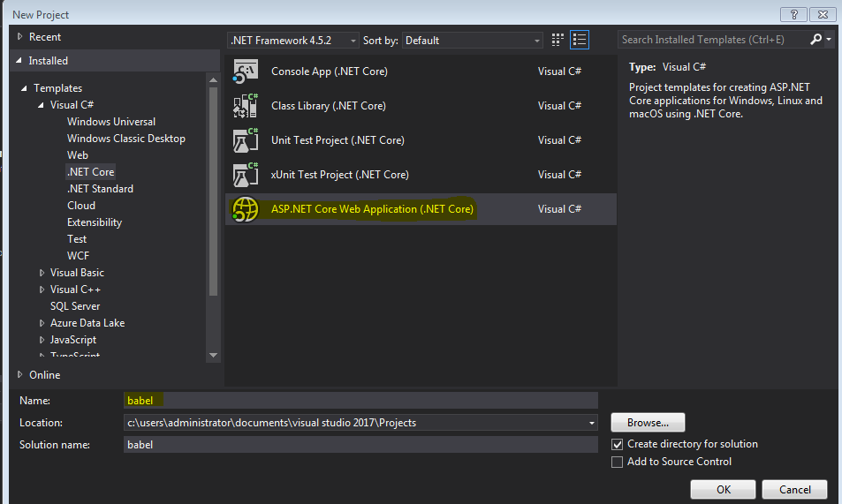The height and width of the screenshot is (504, 842).
Task: Click the Class Library (.NET Core) icon
Action: pos(246,106)
